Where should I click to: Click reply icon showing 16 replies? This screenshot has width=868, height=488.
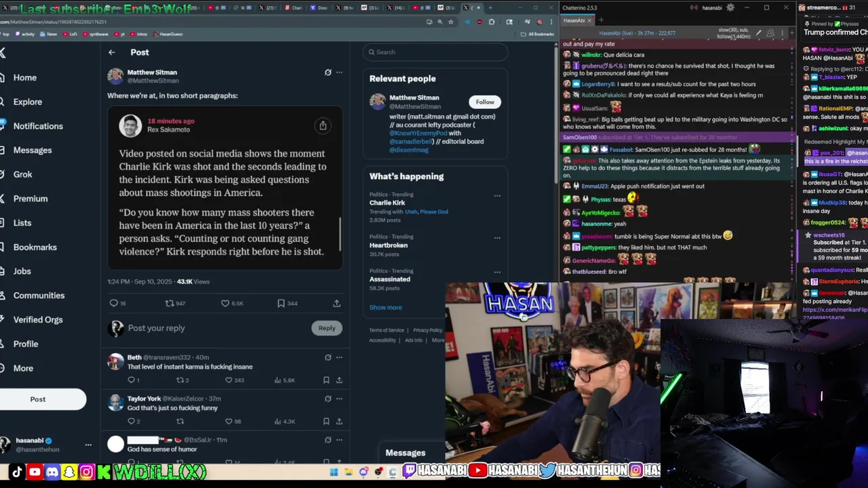click(114, 303)
